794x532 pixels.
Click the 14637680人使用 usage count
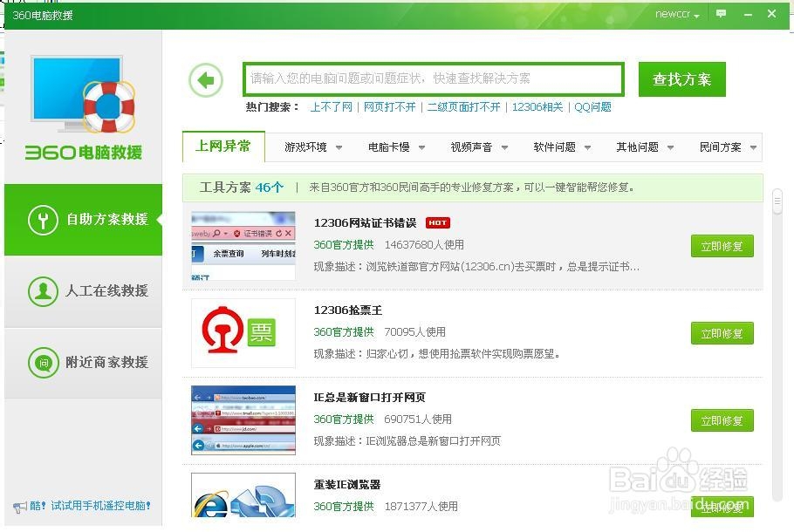(424, 245)
